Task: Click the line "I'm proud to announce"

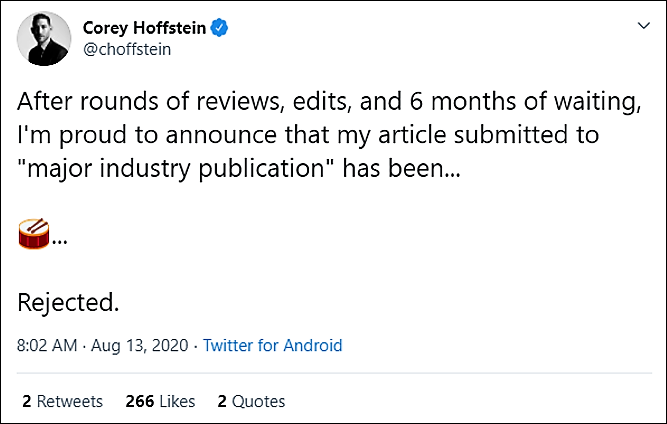Action: point(308,135)
